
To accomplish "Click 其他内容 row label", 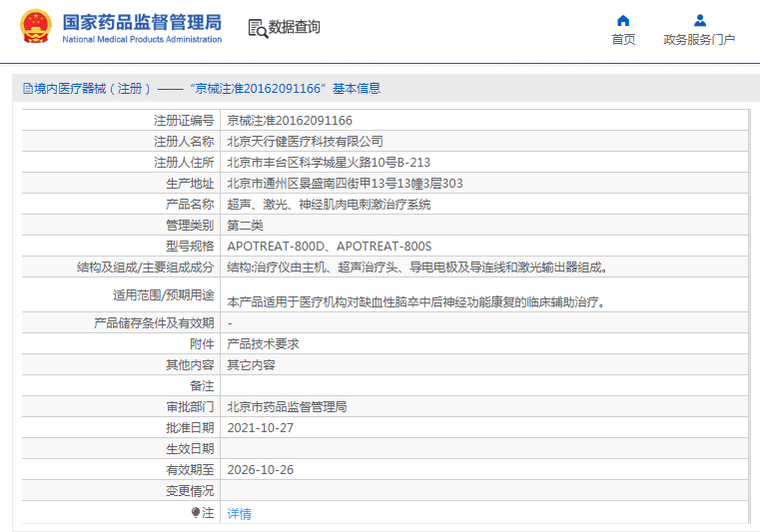I will (x=190, y=365).
